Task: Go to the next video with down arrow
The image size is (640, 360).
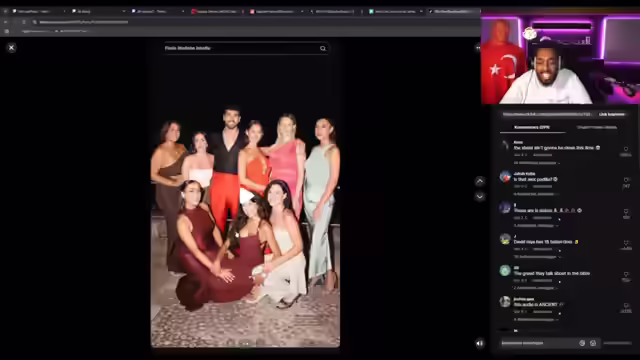Action: 480,196
